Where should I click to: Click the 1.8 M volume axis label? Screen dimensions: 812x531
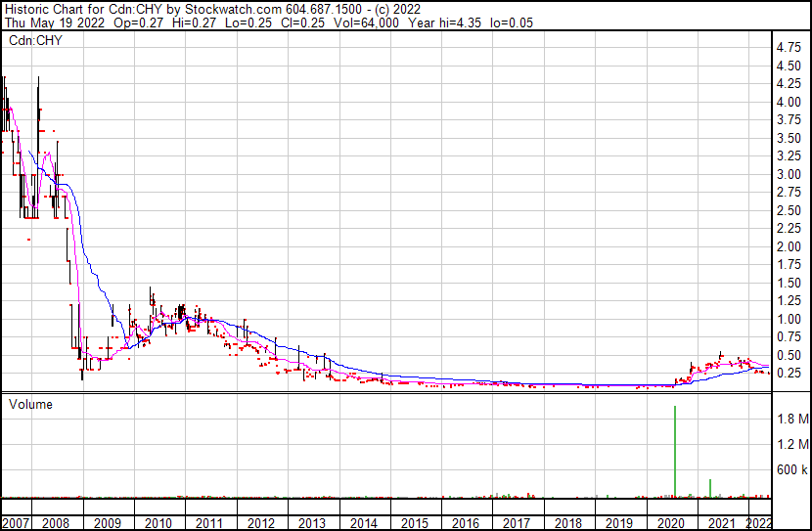pos(791,419)
